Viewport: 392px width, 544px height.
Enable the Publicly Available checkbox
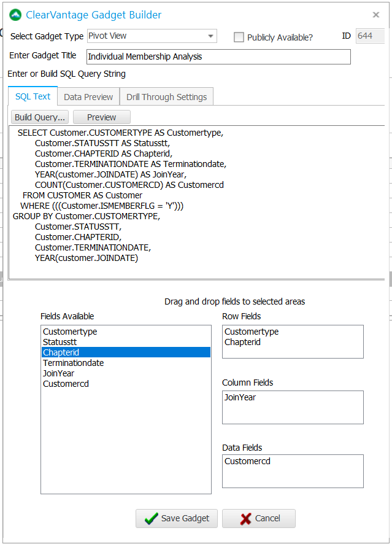tap(239, 37)
